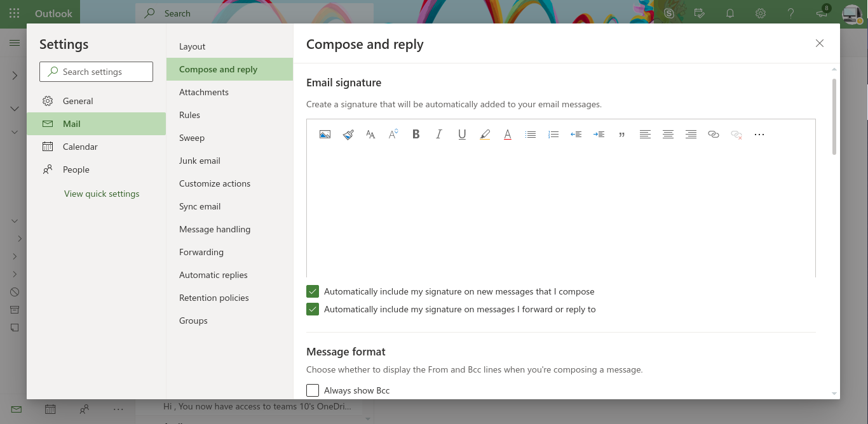868x424 pixels.
Task: Click the View quick settings link
Action: tap(102, 194)
